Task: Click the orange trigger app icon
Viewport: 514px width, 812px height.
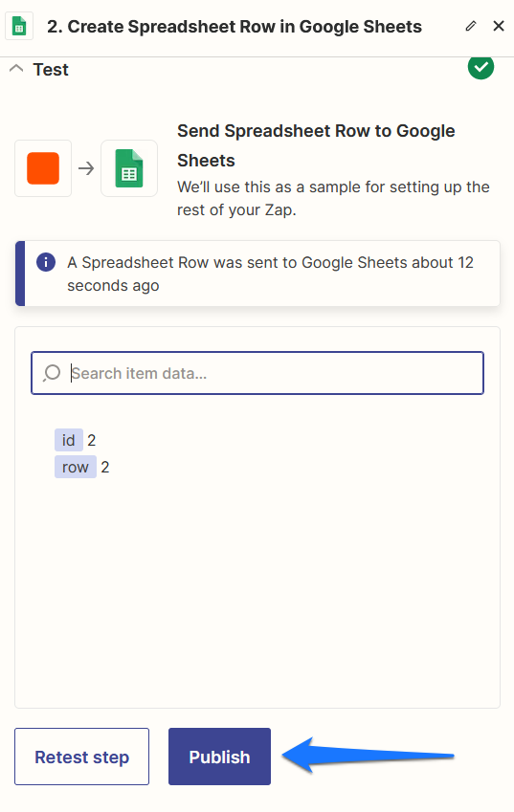Action: (43, 168)
